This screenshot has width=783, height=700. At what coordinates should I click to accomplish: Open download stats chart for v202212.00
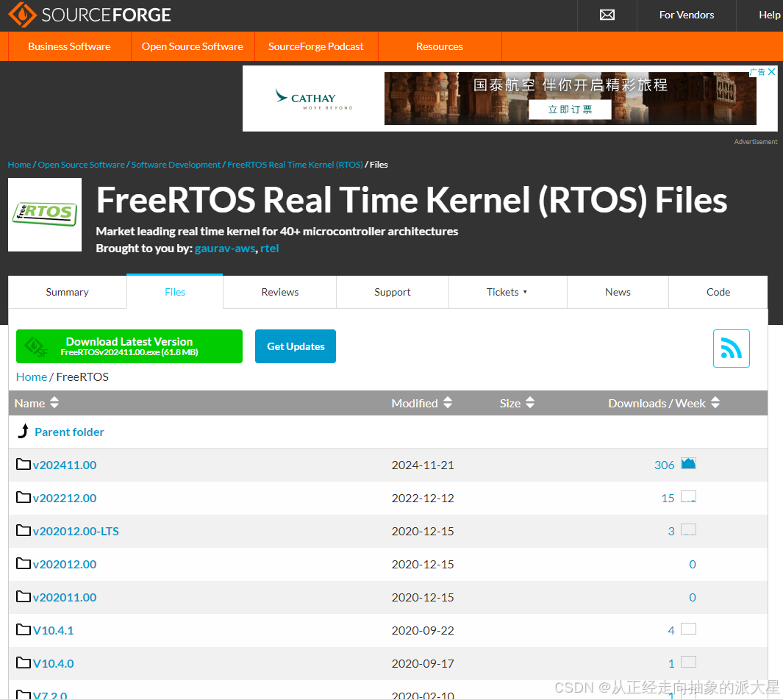point(689,496)
